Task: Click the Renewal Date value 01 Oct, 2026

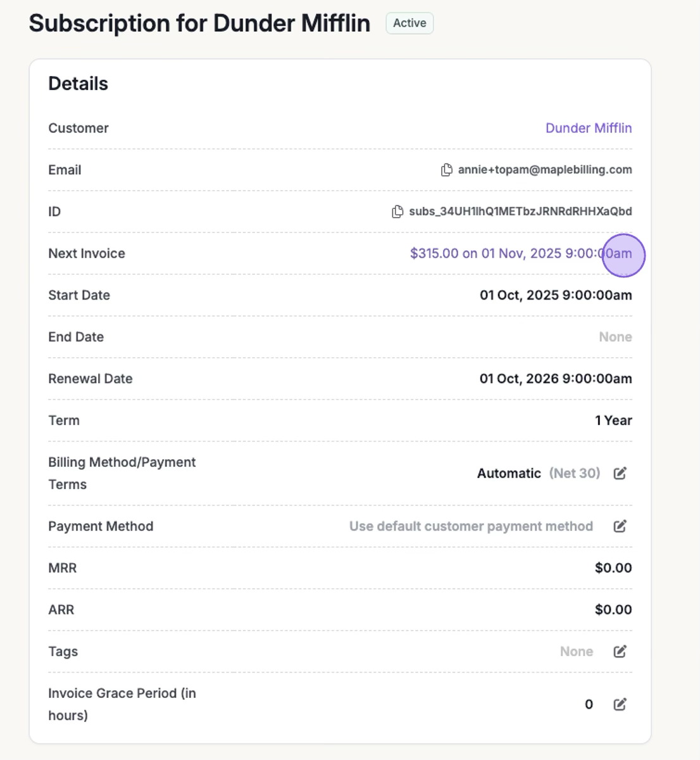Action: coord(556,379)
